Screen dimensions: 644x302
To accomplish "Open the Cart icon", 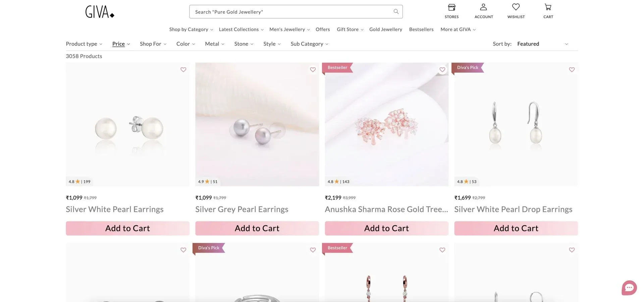I will click(548, 7).
